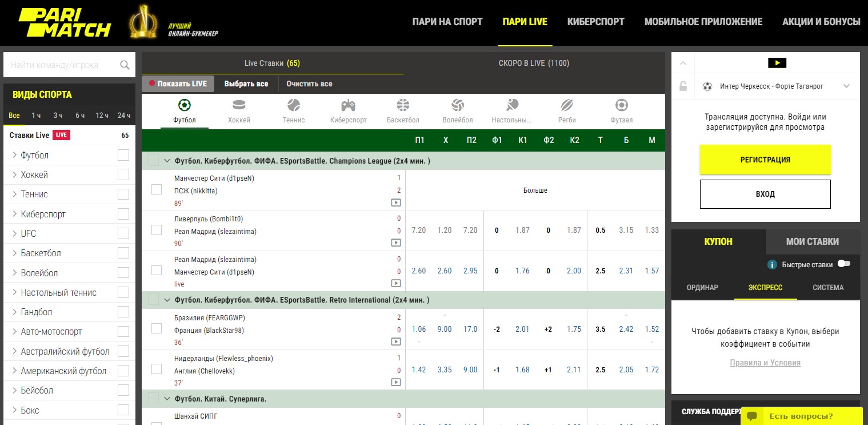Click Очистить все button
The image size is (868, 425).
click(x=309, y=84)
